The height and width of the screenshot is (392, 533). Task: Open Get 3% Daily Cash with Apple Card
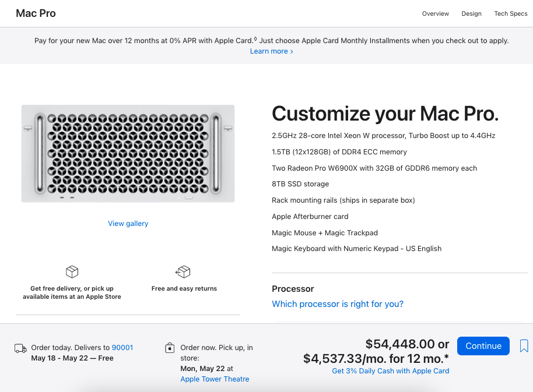[390, 371]
